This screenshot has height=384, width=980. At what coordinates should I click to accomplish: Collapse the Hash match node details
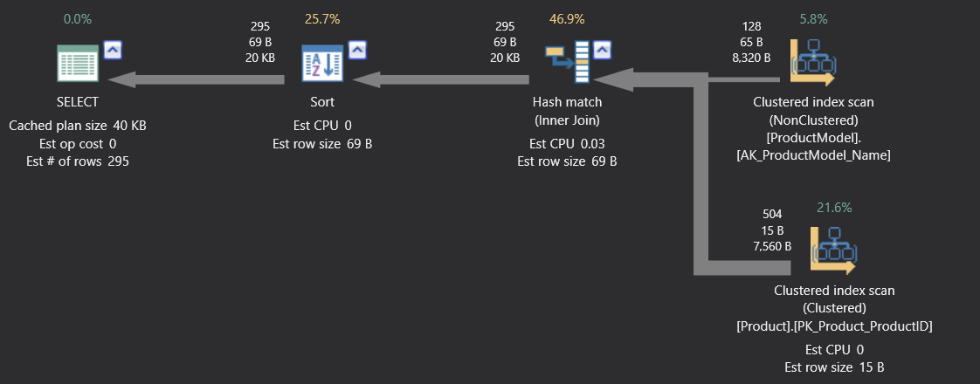tap(601, 50)
